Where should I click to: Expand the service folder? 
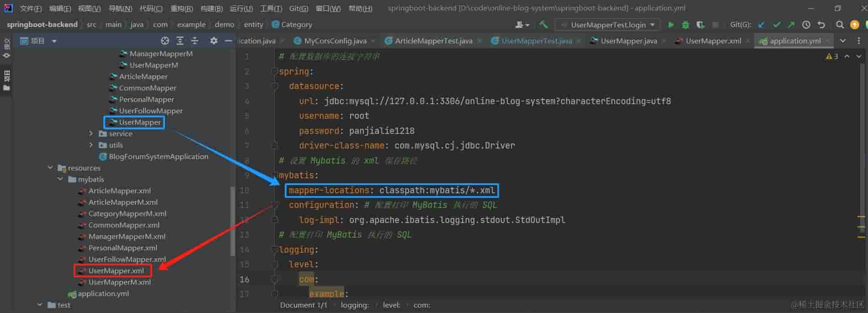[x=91, y=133]
